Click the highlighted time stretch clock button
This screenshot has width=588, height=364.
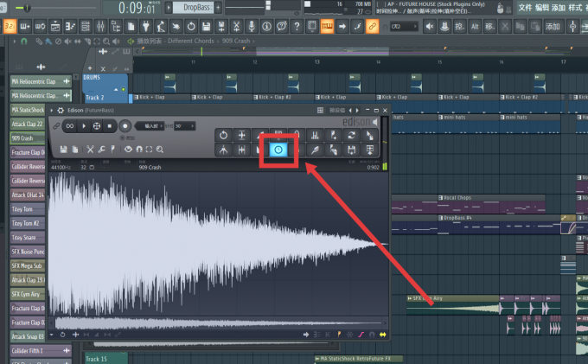(278, 150)
